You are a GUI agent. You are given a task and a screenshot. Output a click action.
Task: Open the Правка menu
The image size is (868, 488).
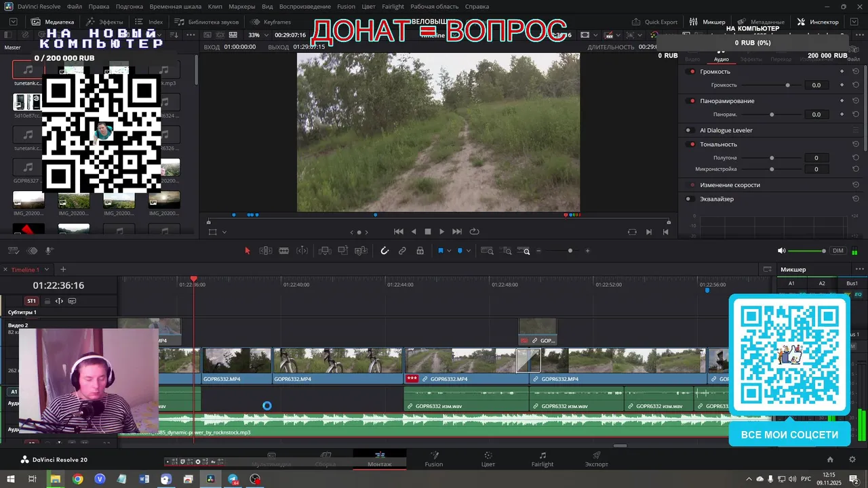click(99, 7)
